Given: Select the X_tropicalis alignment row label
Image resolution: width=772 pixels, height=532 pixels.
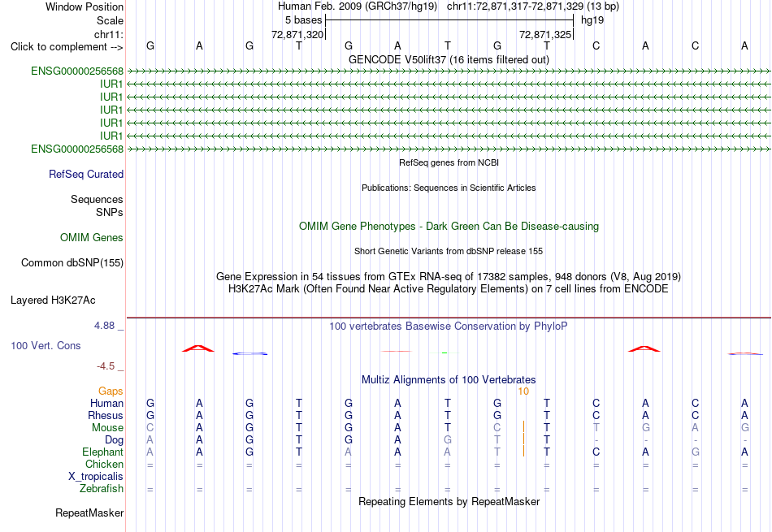Looking at the screenshot, I should 96,477.
